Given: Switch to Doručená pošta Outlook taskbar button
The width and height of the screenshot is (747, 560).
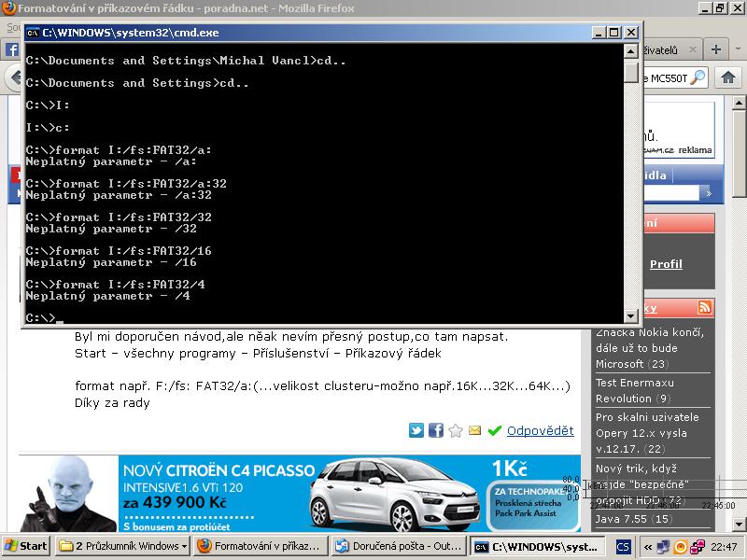Looking at the screenshot, I should pyautogui.click(x=399, y=546).
